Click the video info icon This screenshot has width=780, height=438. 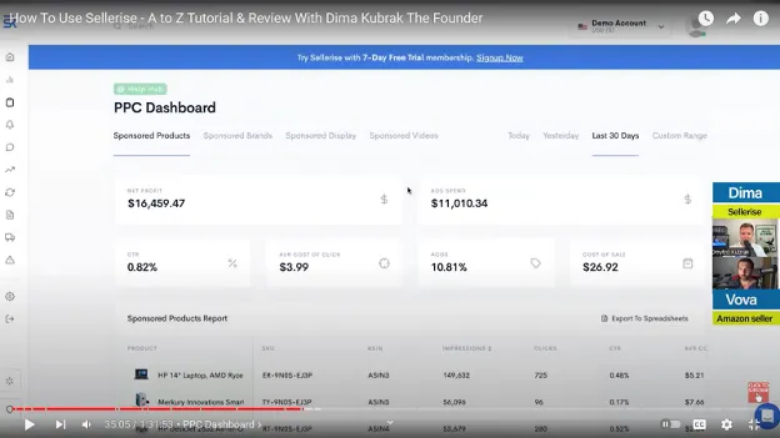[x=761, y=18]
